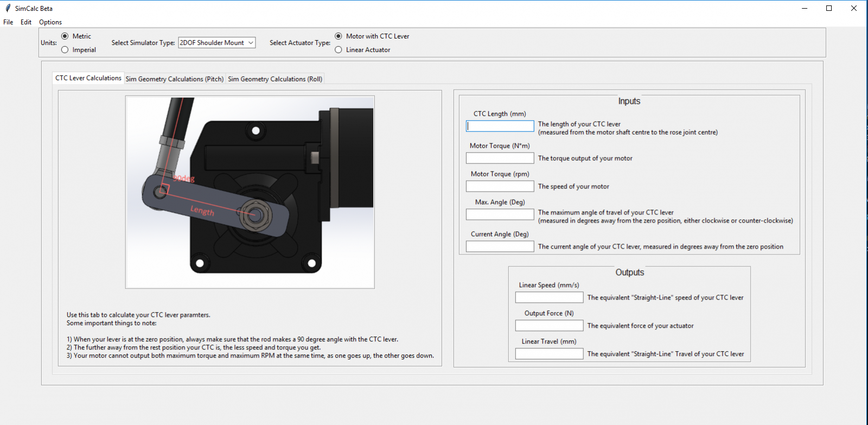Click the Current Angle (Deg) input field
Screen dimensions: 868x425
(500, 246)
